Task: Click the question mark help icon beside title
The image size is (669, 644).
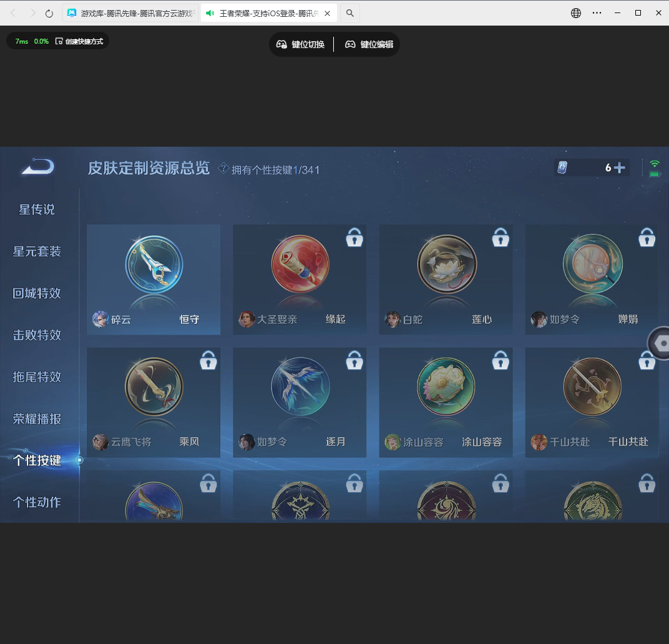Action: click(223, 169)
